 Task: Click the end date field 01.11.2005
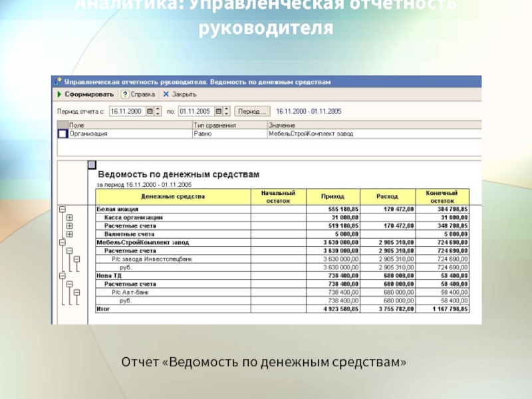pos(197,111)
